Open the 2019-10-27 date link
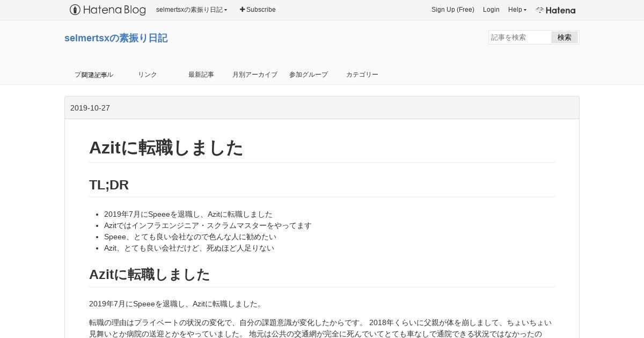This screenshot has width=644, height=338. click(x=90, y=108)
